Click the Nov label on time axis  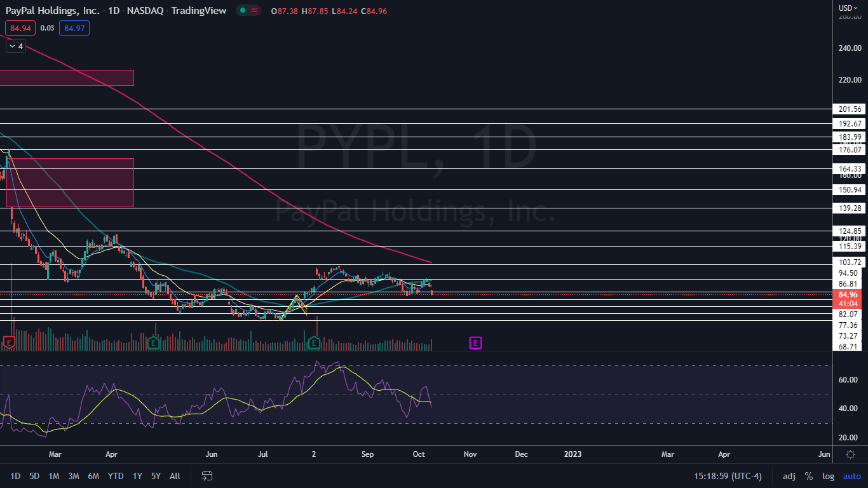(x=470, y=455)
